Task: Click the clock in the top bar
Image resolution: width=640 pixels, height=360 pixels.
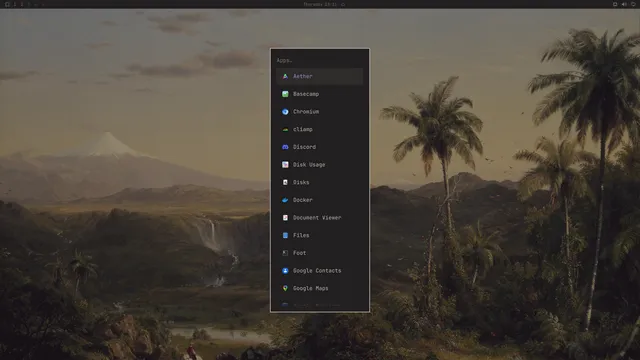Action: click(320, 4)
